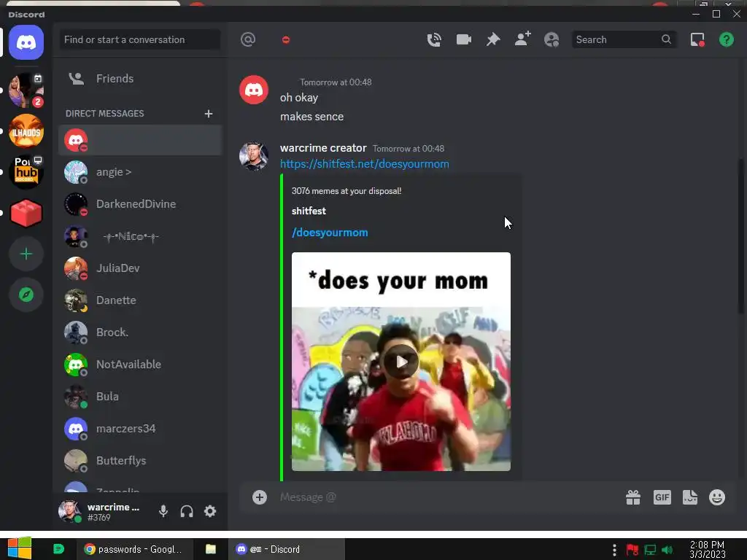
Task: Open DM with angie >
Action: pyautogui.click(x=140, y=172)
